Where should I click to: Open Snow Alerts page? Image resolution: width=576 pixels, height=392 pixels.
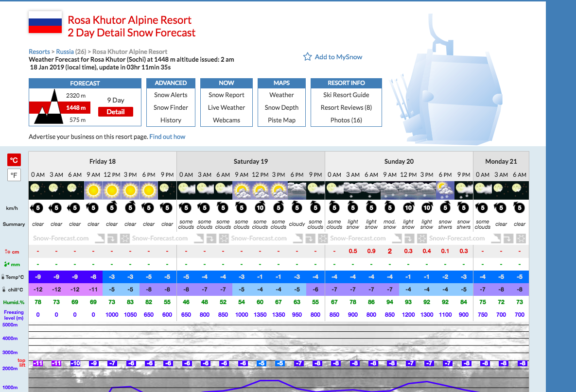171,95
